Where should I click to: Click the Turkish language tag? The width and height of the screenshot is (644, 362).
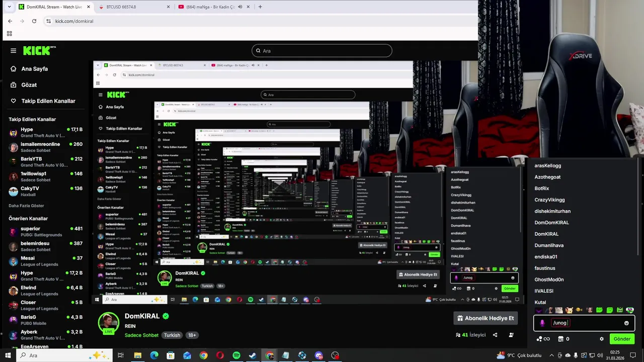coord(172,335)
